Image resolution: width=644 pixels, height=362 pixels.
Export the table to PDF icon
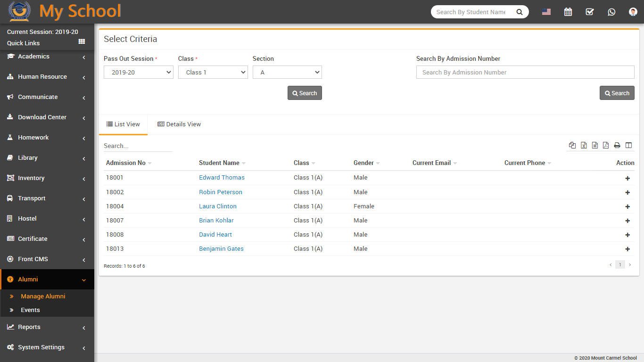pos(606,145)
